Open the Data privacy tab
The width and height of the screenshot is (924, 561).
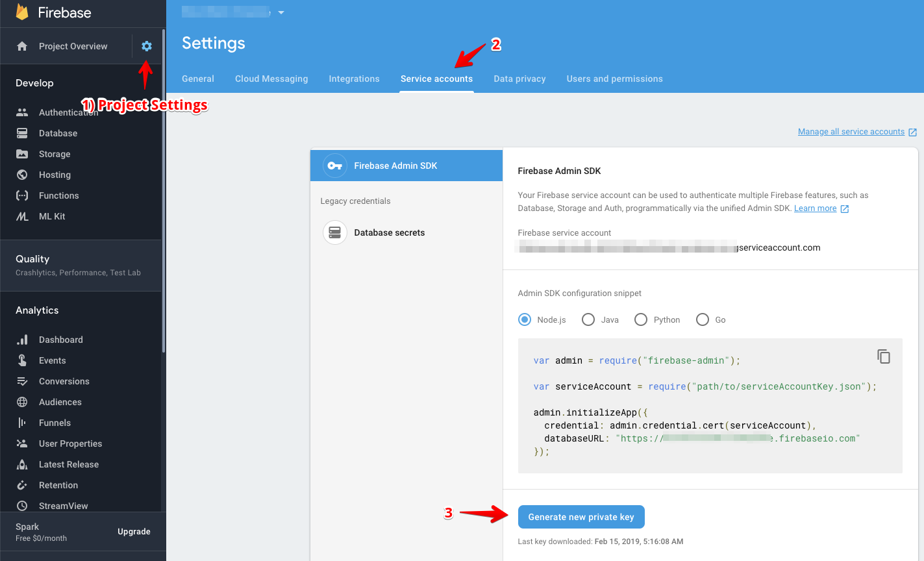point(519,79)
